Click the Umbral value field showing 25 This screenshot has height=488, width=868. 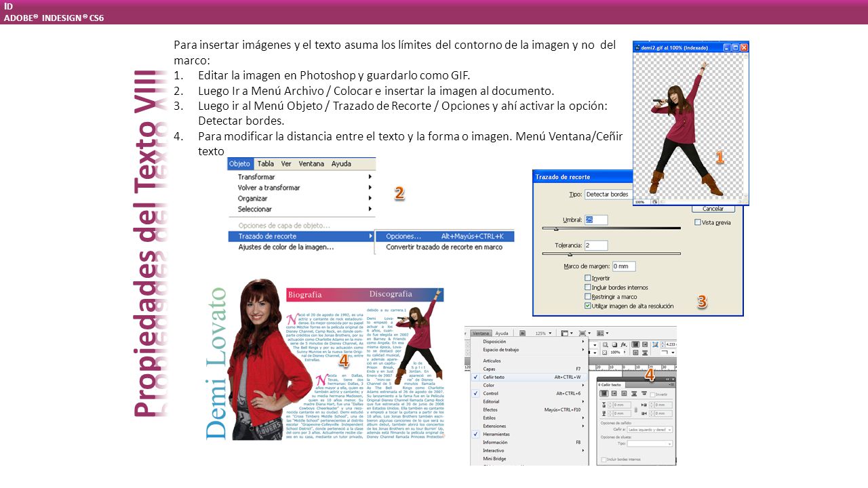click(596, 220)
